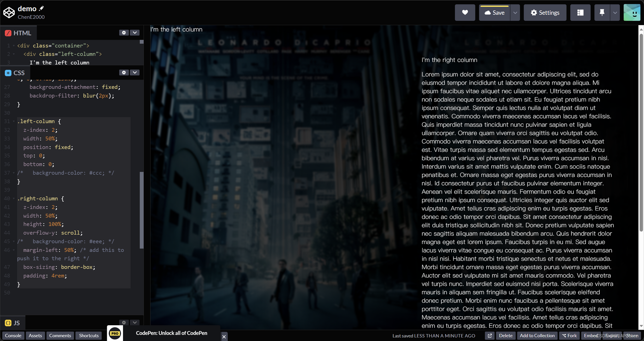Click the preview pane vertical scrollbar
Viewport: 644px width, 341px height.
[641, 132]
